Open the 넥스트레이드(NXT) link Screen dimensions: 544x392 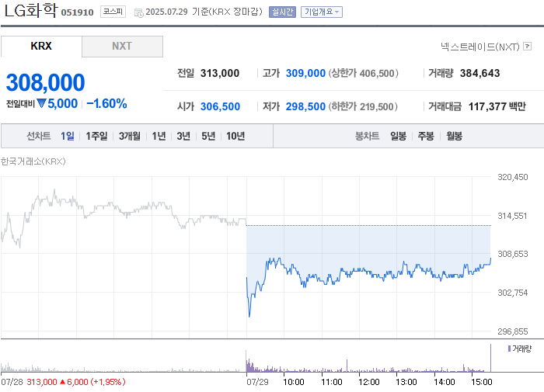(480, 47)
